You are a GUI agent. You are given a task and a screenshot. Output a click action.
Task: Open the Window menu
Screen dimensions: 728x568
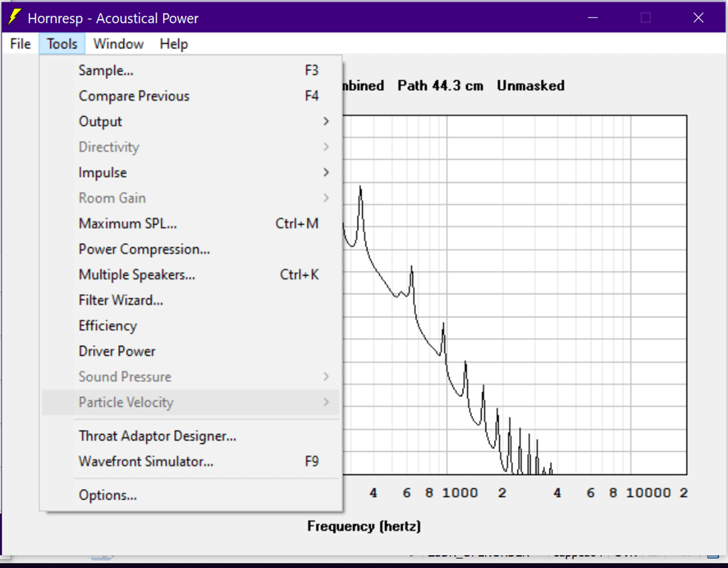pos(118,44)
